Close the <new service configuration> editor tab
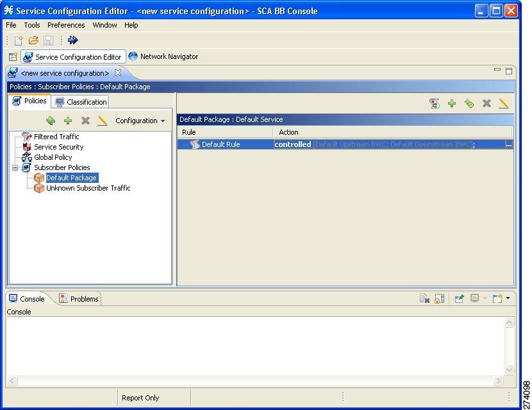Viewport: 532px width, 410px height. click(x=118, y=73)
